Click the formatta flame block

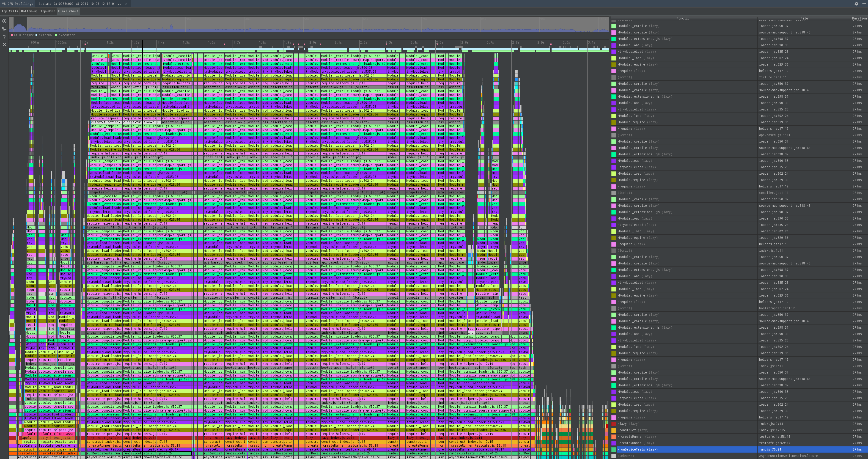point(67,329)
